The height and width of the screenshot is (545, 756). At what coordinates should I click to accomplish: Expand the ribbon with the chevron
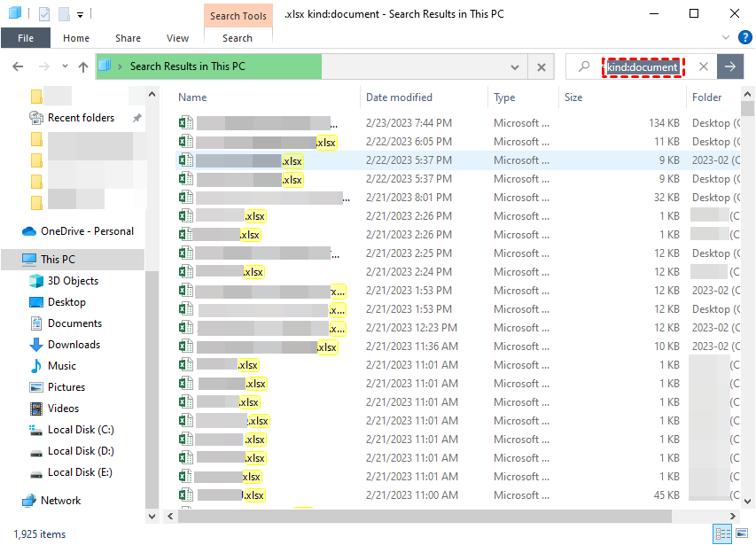pos(727,38)
